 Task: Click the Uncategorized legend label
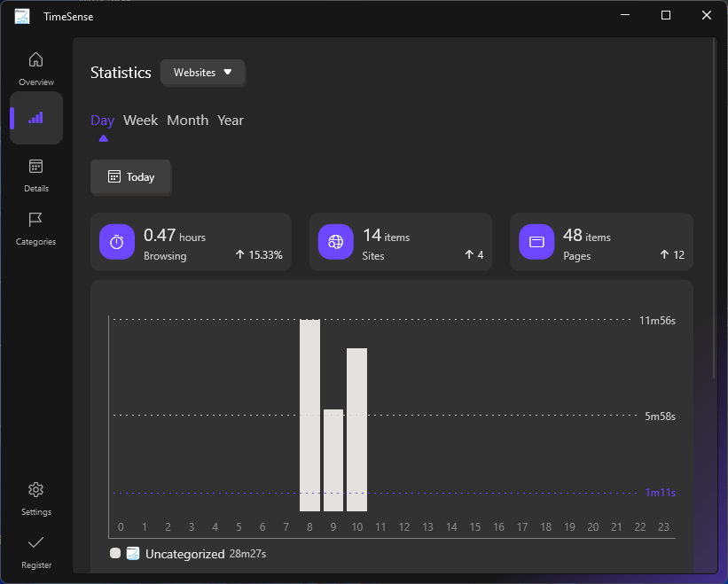pos(185,553)
